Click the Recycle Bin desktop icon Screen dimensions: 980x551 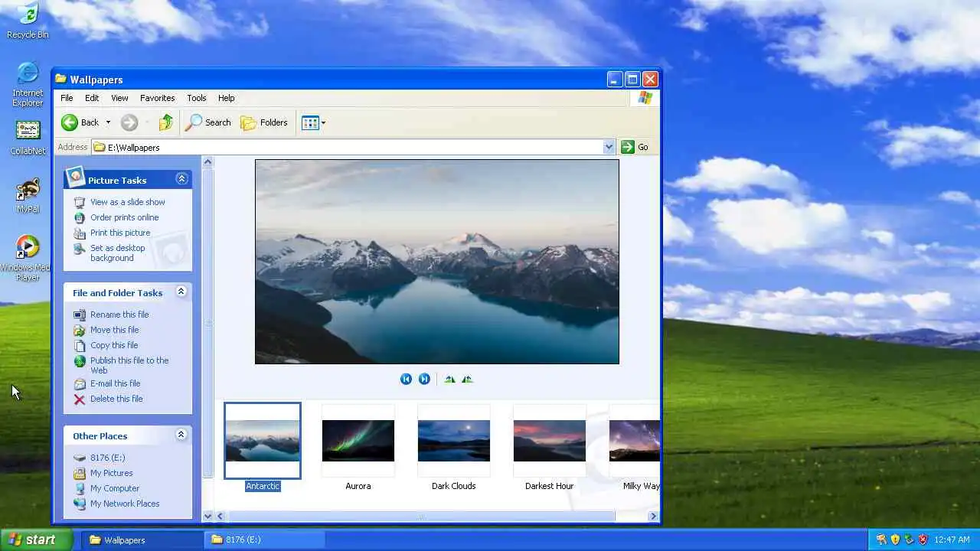pyautogui.click(x=28, y=21)
